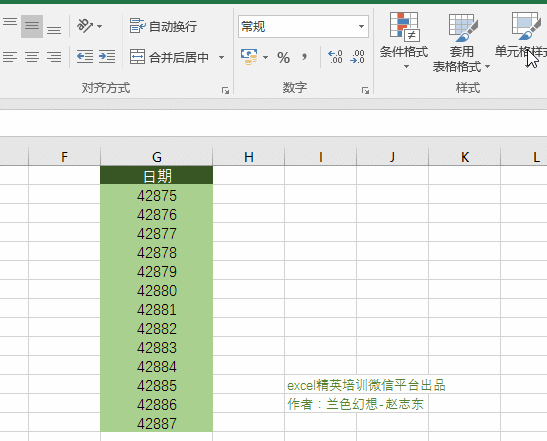547x441 pixels.
Task: Launch the 数字 group dialog launcher
Action: (x=365, y=91)
